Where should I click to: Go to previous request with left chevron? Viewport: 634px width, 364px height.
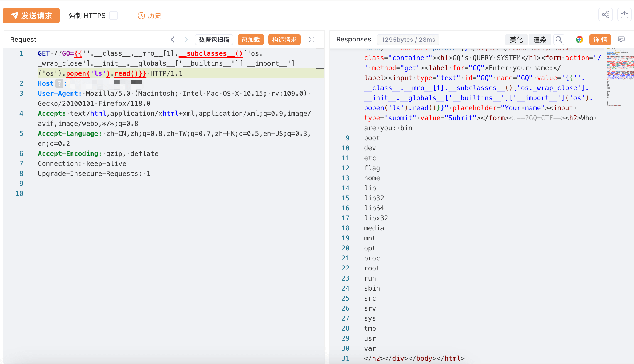point(173,40)
